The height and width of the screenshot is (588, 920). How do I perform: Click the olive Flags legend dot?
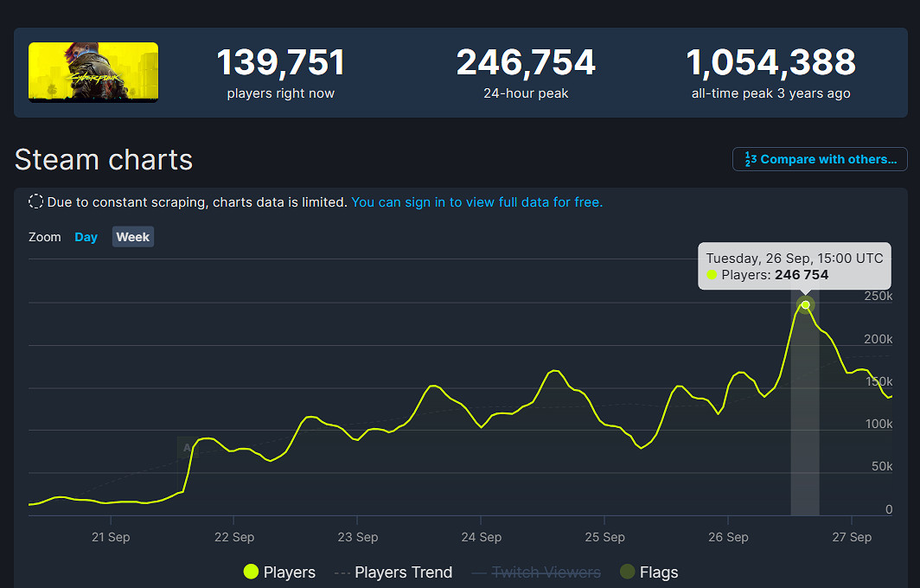[x=626, y=572]
